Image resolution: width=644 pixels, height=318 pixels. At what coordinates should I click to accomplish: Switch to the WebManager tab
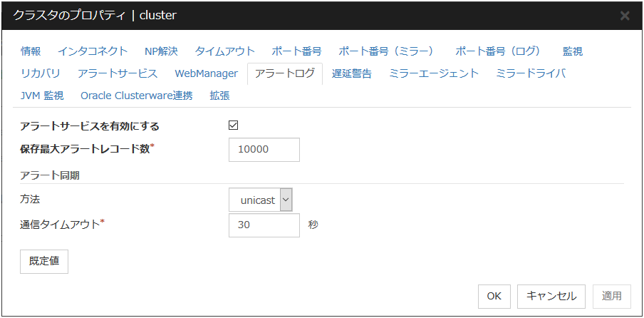coord(206,73)
